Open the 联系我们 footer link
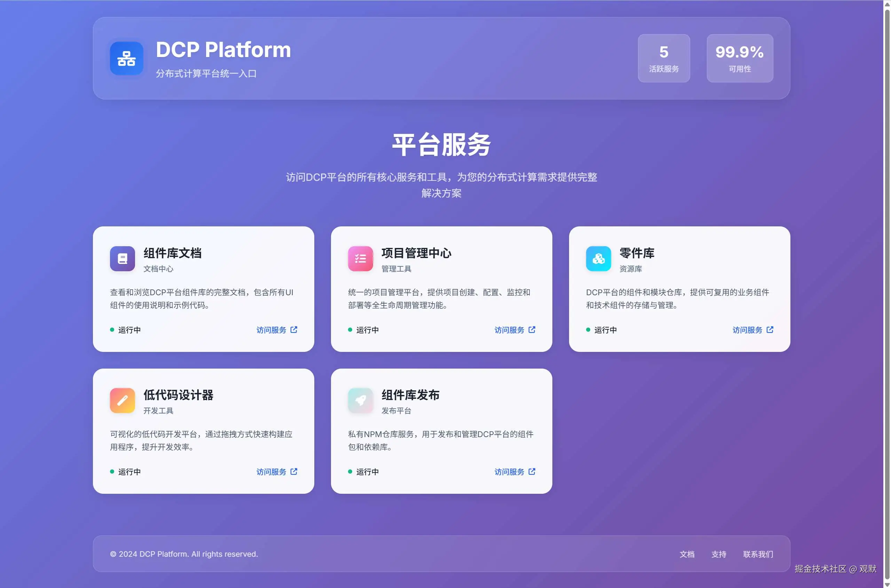Screen dimensions: 891x588 click(x=758, y=554)
